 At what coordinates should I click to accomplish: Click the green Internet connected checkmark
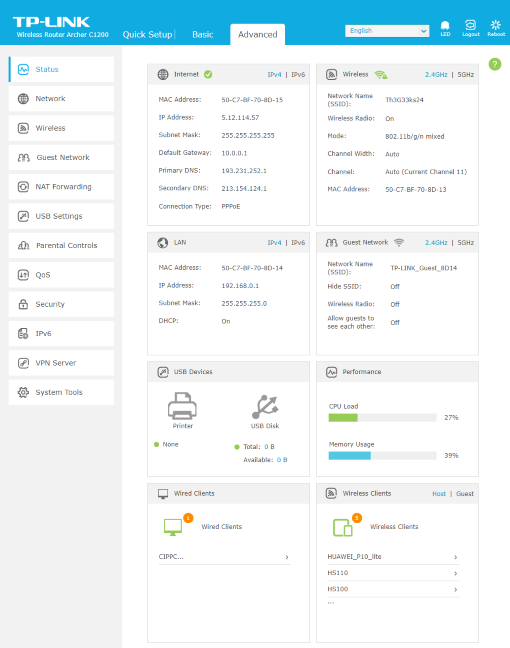208,74
